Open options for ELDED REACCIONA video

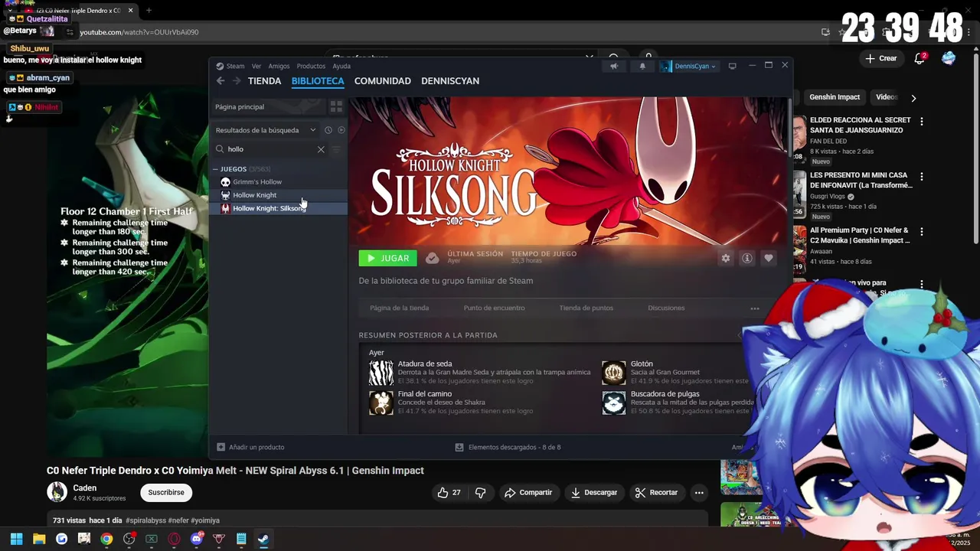(x=922, y=122)
